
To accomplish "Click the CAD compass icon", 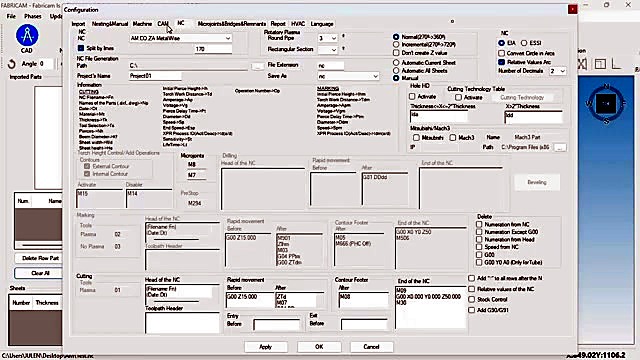I will point(27,35).
